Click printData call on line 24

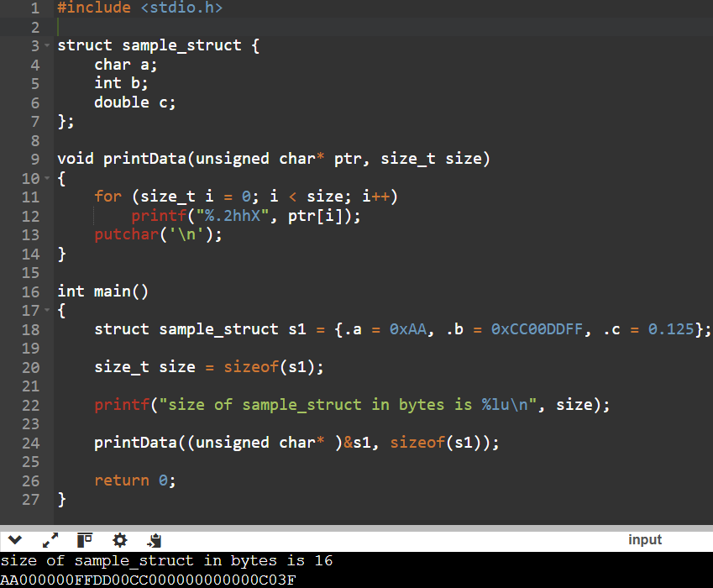[296, 443]
